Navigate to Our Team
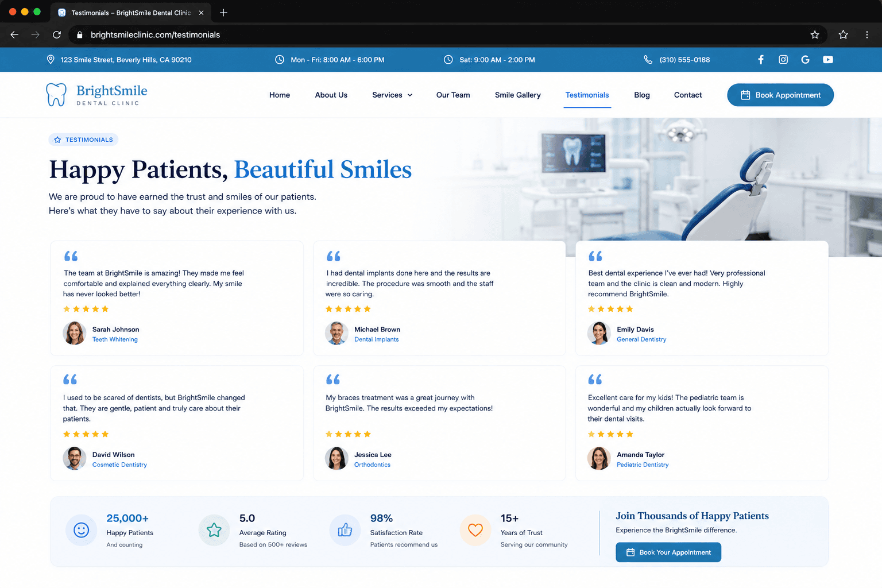This screenshot has height=588, width=882. click(x=453, y=95)
